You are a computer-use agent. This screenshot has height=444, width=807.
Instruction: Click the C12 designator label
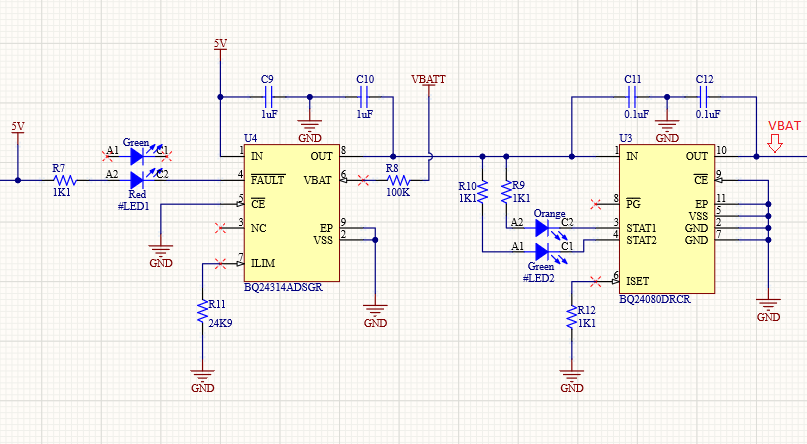[x=705, y=79]
